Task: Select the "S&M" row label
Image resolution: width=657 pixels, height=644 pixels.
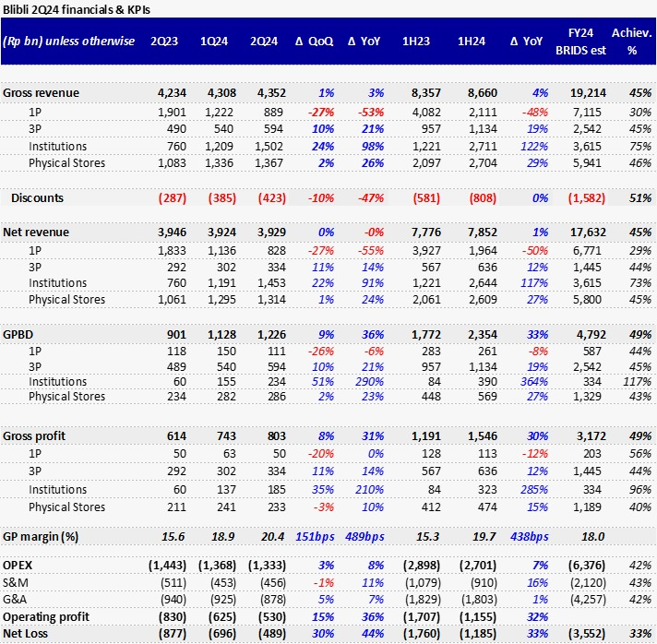Action: 16,583
